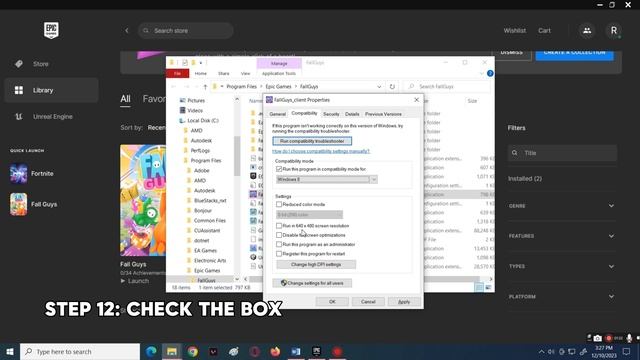The height and width of the screenshot is (360, 640).
Task: Click Up arrow in Explorer navigation
Action: [205, 87]
